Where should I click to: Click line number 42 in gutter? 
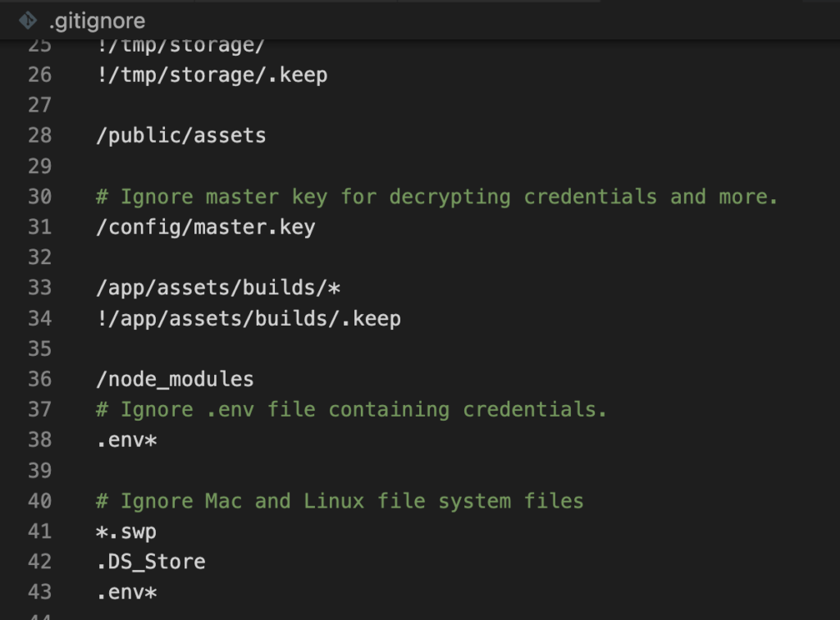[39, 562]
